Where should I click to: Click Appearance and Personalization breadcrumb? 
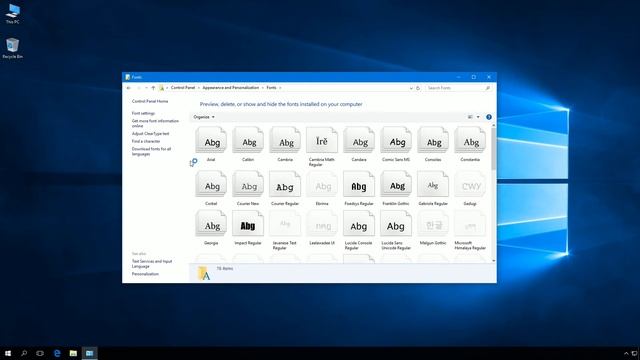pyautogui.click(x=231, y=88)
